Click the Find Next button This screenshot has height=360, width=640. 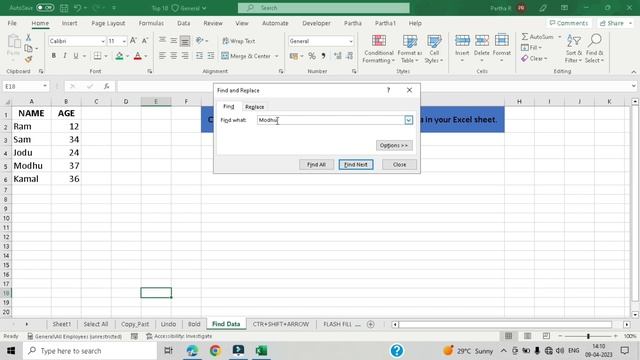click(356, 164)
